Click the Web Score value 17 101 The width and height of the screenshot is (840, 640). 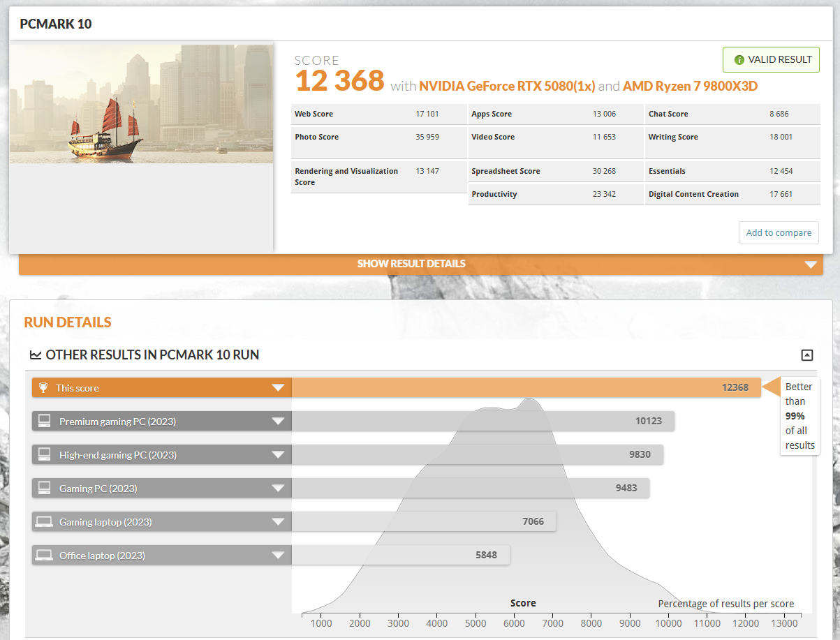[x=427, y=114]
